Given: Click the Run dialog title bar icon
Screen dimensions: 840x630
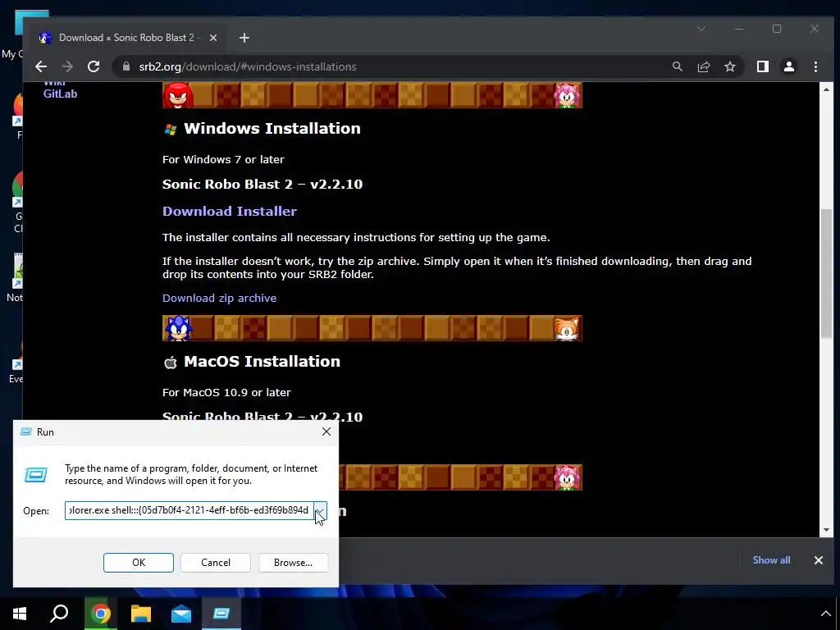Looking at the screenshot, I should click(x=25, y=431).
